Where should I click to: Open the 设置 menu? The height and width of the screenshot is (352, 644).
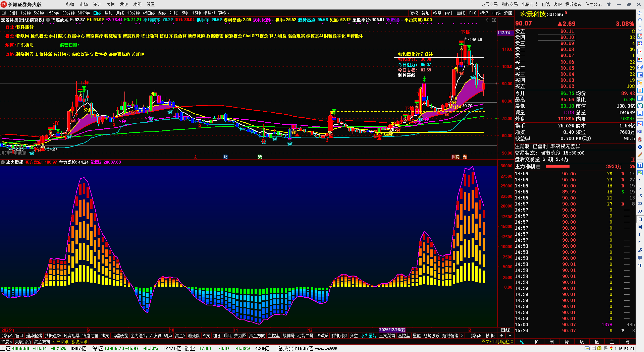point(151,4)
